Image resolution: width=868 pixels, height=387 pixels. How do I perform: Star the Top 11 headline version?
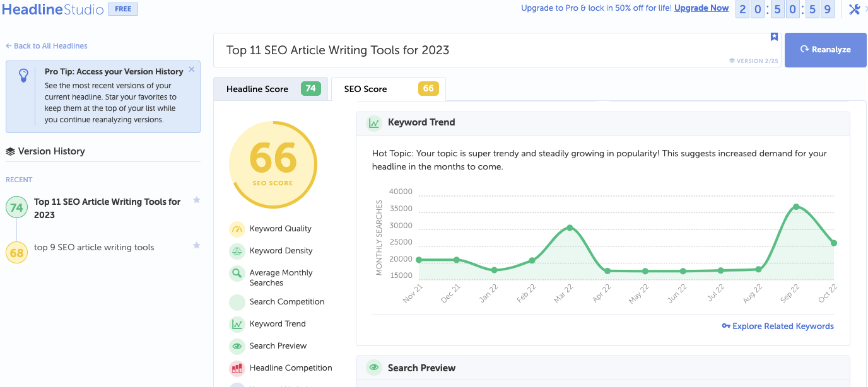[196, 200]
